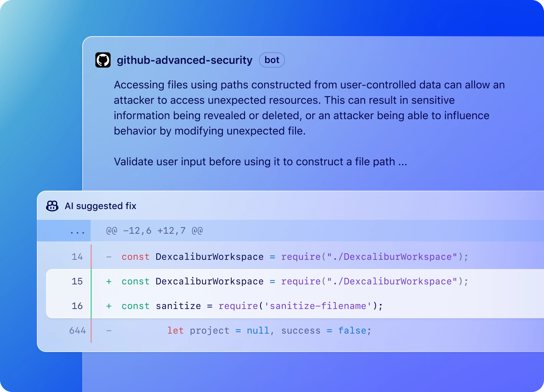The image size is (544, 392).
Task: Expand the truncated Validate user input text
Action: click(402, 162)
